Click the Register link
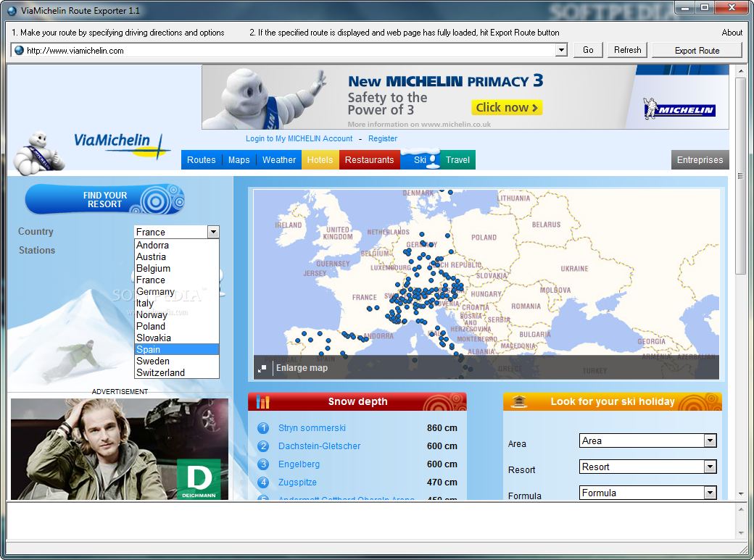The image size is (754, 560). coord(383,138)
